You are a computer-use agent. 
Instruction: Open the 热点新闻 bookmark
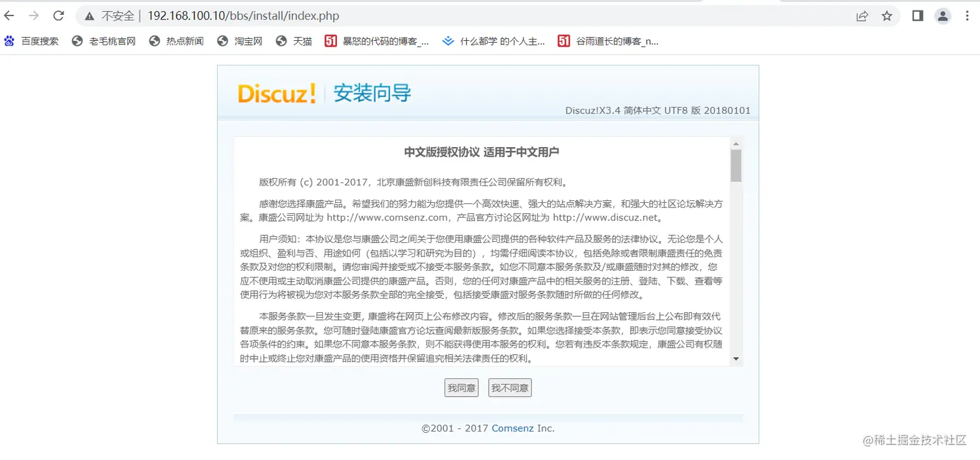point(176,41)
